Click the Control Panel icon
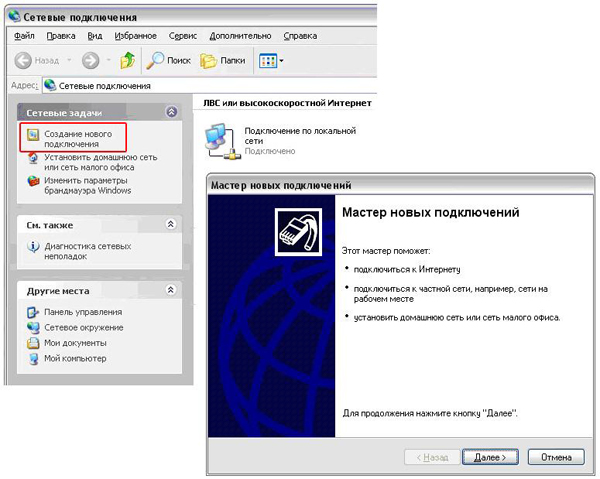The image size is (600, 479). (33, 313)
